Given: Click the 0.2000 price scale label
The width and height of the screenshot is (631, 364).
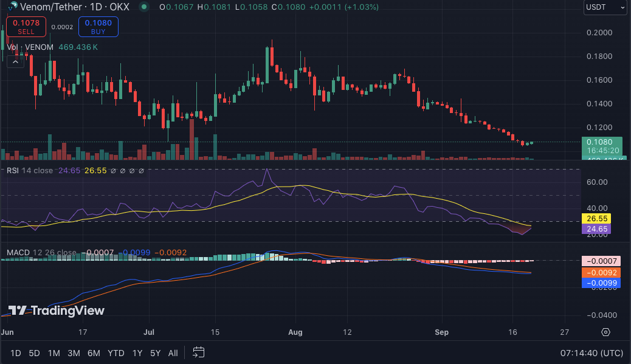Looking at the screenshot, I should point(599,33).
